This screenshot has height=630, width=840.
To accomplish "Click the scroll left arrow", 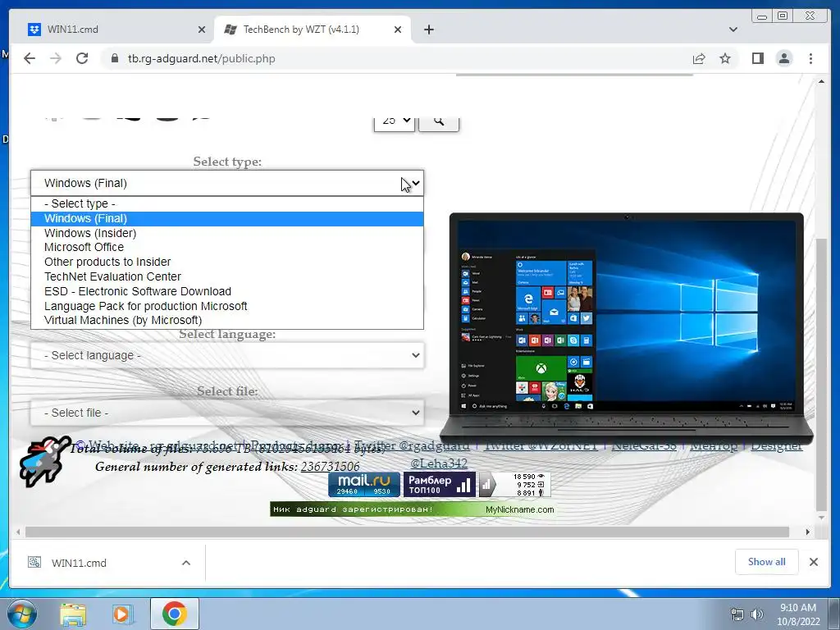I will click(18, 532).
